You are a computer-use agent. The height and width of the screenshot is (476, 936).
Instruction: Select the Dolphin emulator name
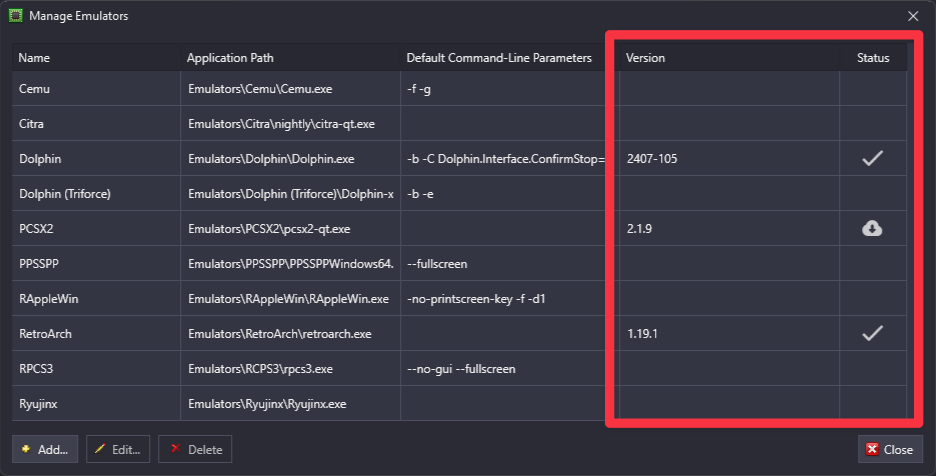40,159
